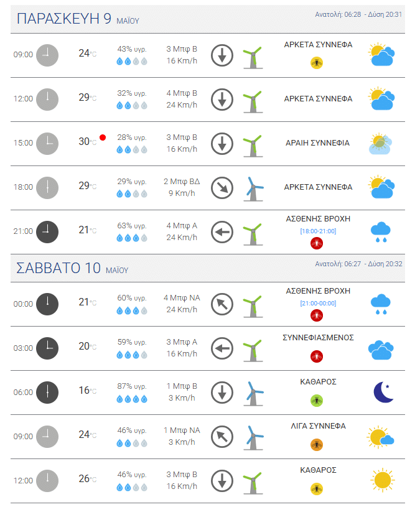420x507 pixels.
Task: Click the green mosquito icon at Saturday 06:00
Action: pos(317,401)
